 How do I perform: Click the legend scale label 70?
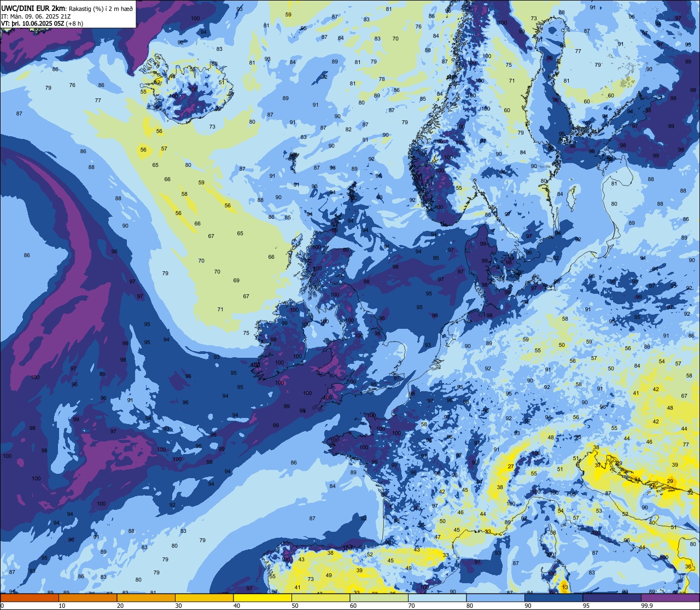411,606
